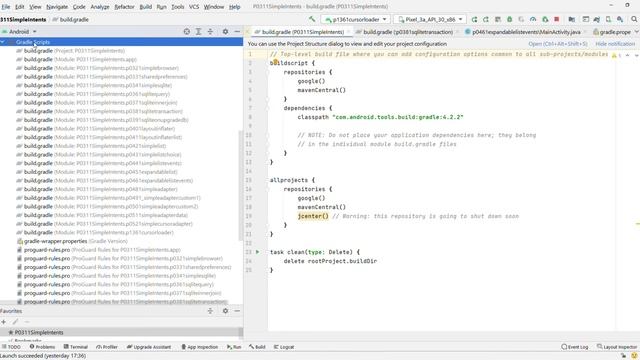Image resolution: width=640 pixels, height=360 pixels.
Task: Click the jcenter() highlighted text in editor
Action: click(x=313, y=216)
